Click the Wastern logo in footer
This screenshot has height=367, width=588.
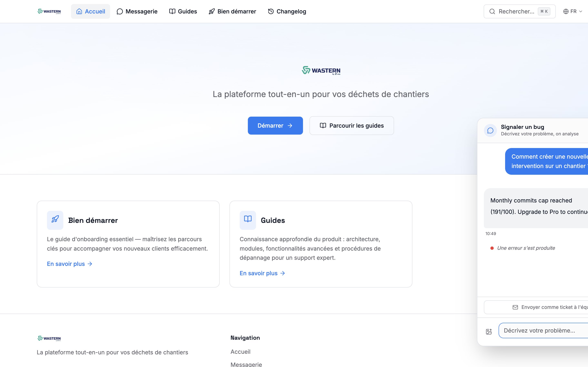(49, 338)
